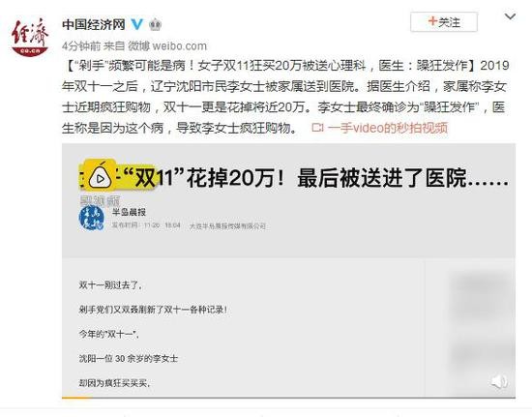Click the crown membership badge icon

click(x=156, y=25)
